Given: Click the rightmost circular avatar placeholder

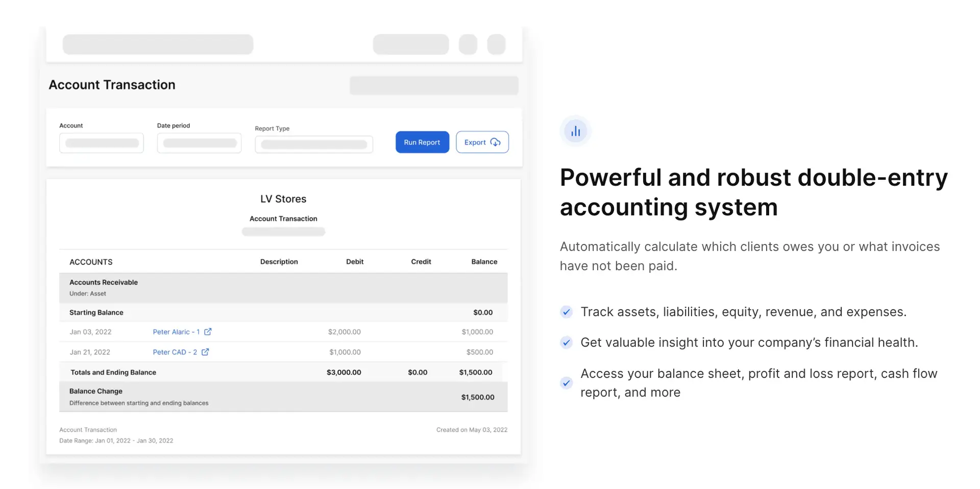Looking at the screenshot, I should [496, 44].
